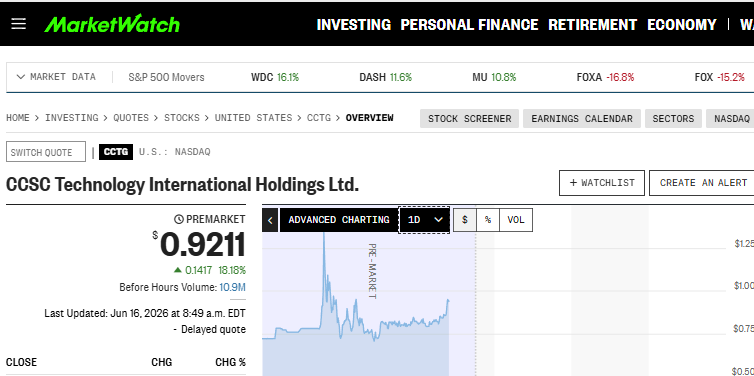Viewport: 754px width, 376px height.
Task: Collapse chart panel with left arrow
Action: (270, 220)
